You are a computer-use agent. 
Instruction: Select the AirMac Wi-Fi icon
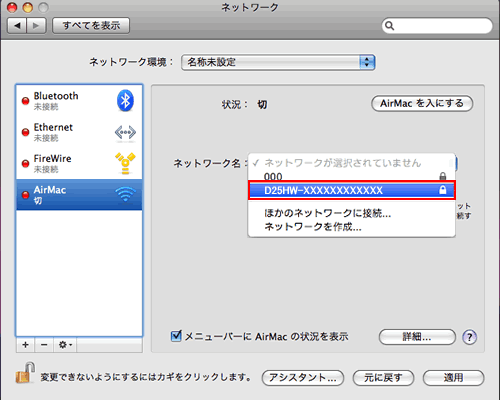[125, 194]
